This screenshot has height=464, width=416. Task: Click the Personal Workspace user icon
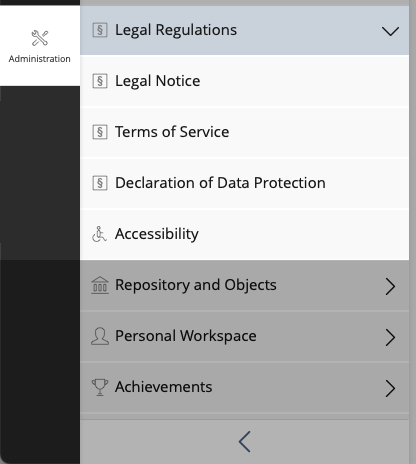click(100, 336)
